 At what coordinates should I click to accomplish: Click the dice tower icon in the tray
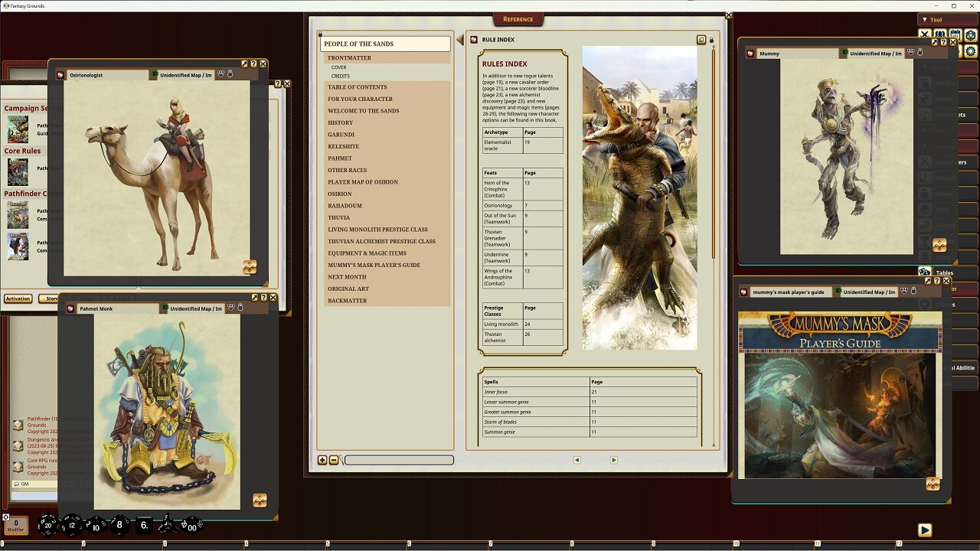click(x=168, y=523)
